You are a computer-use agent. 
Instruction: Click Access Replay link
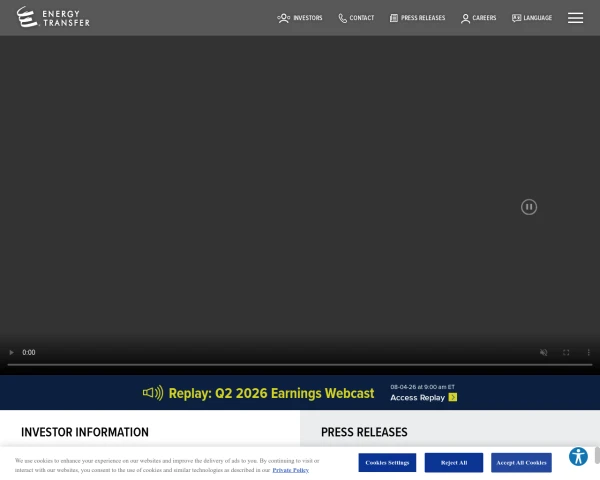click(417, 398)
